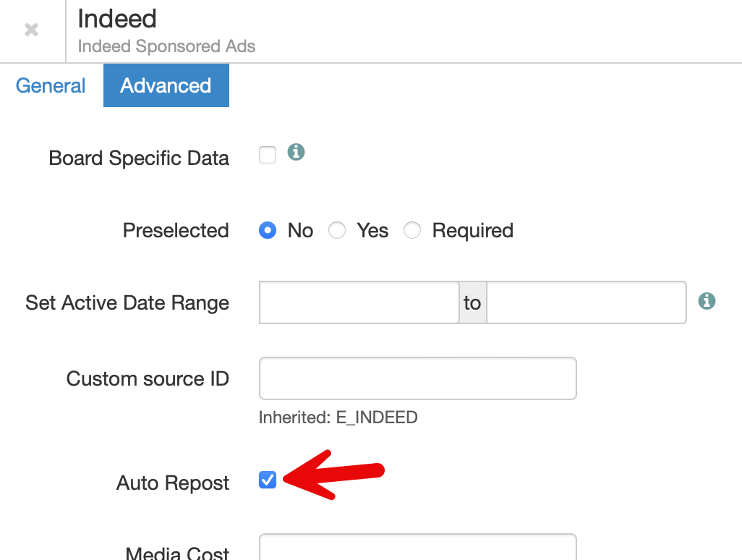
Task: Focus the Custom source ID input
Action: pos(417,378)
